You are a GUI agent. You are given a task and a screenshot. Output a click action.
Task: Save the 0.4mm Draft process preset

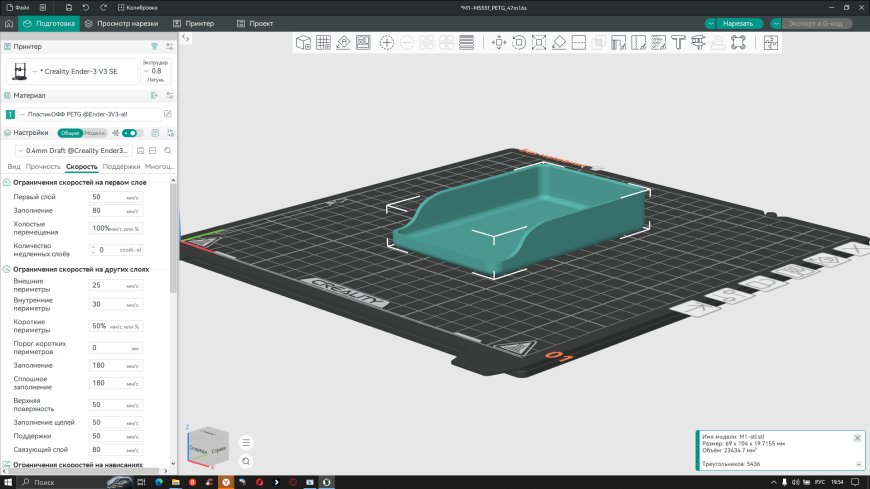140,150
